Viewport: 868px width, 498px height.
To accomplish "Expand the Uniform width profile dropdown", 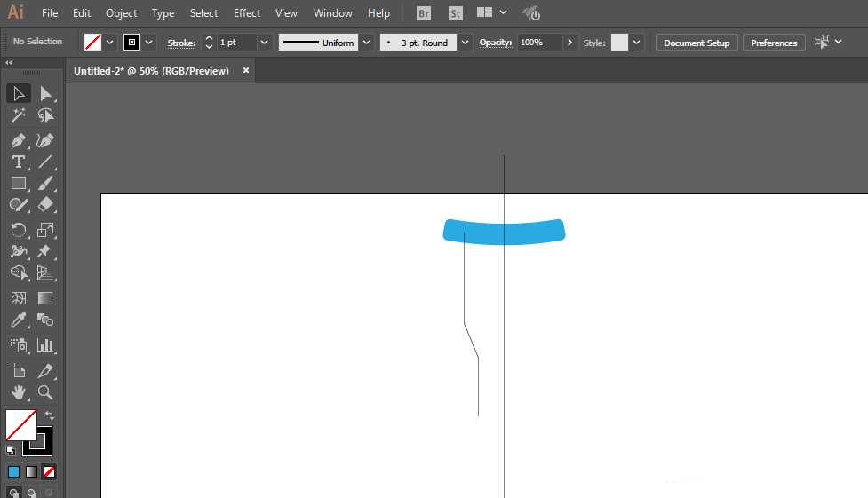I will (366, 43).
